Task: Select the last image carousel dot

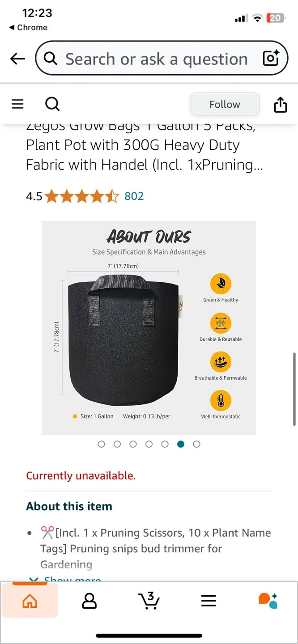Action: point(196,444)
